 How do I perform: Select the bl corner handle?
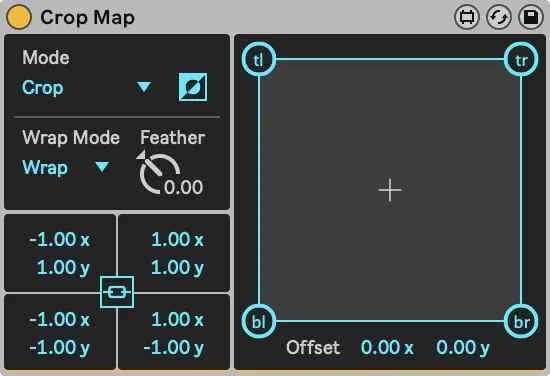pyautogui.click(x=259, y=321)
